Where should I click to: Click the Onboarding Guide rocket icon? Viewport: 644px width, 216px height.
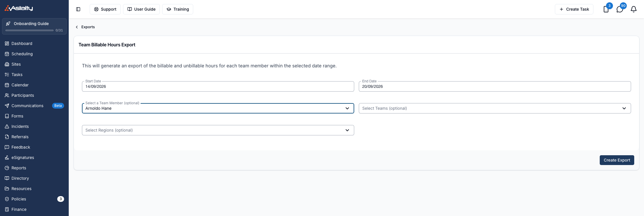8,24
